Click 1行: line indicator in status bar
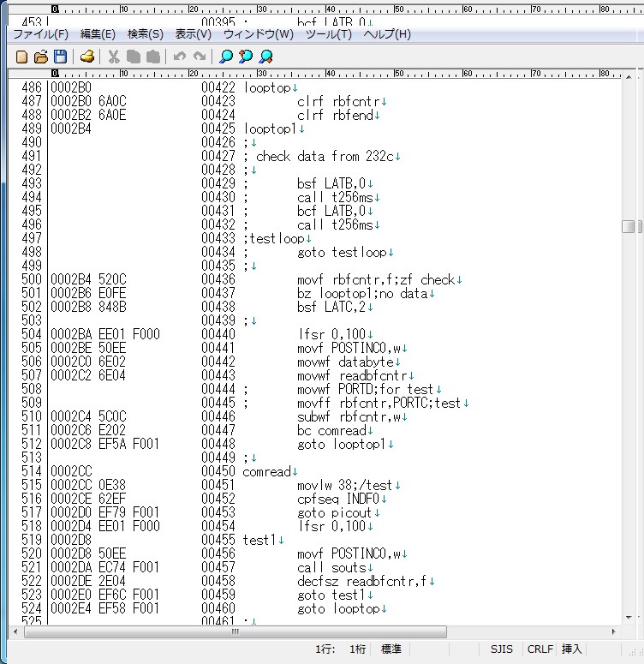 pyautogui.click(x=325, y=649)
